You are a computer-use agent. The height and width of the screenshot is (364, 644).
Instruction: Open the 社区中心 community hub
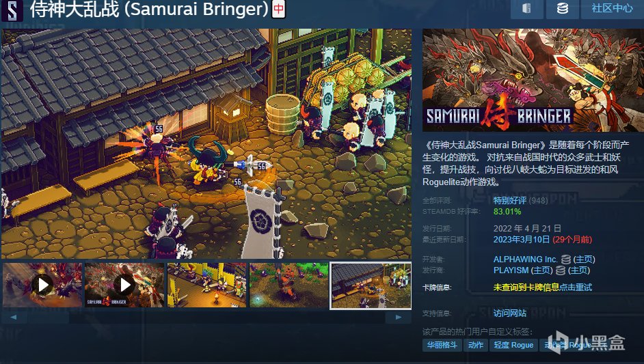[612, 9]
